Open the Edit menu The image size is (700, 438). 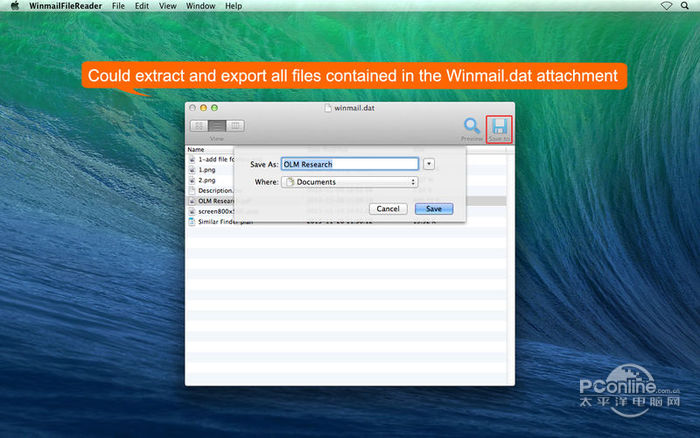click(x=142, y=6)
